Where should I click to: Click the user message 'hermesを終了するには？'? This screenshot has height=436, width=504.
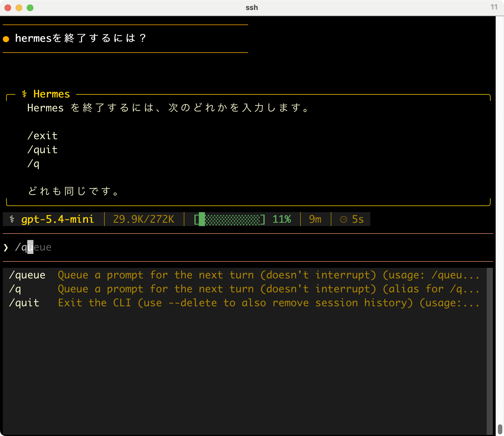(80, 38)
